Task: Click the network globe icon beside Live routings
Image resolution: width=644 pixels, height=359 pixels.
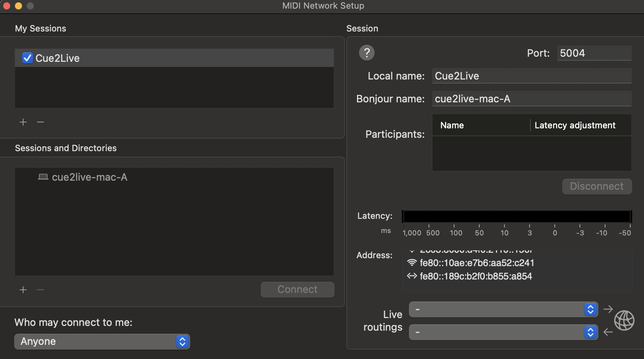Action: 624,320
